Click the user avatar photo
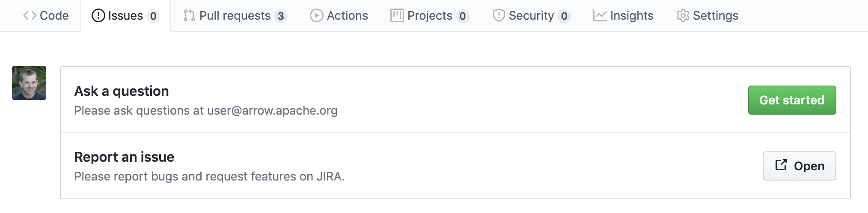Image resolution: width=868 pixels, height=213 pixels. coord(29,83)
